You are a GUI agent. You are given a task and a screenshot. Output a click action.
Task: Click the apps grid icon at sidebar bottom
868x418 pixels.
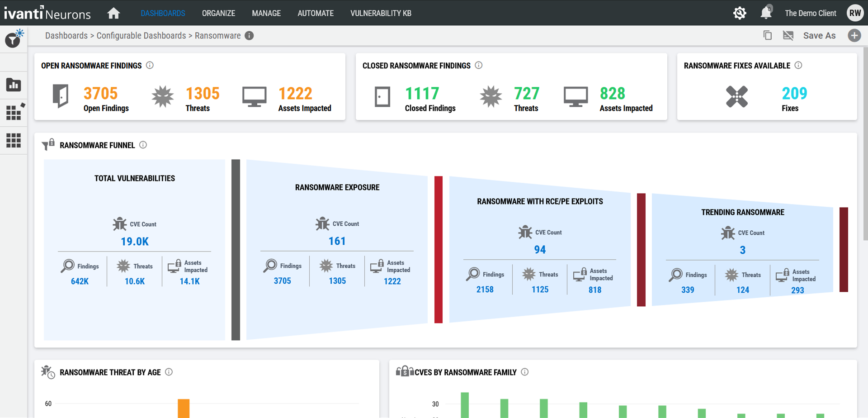14,141
